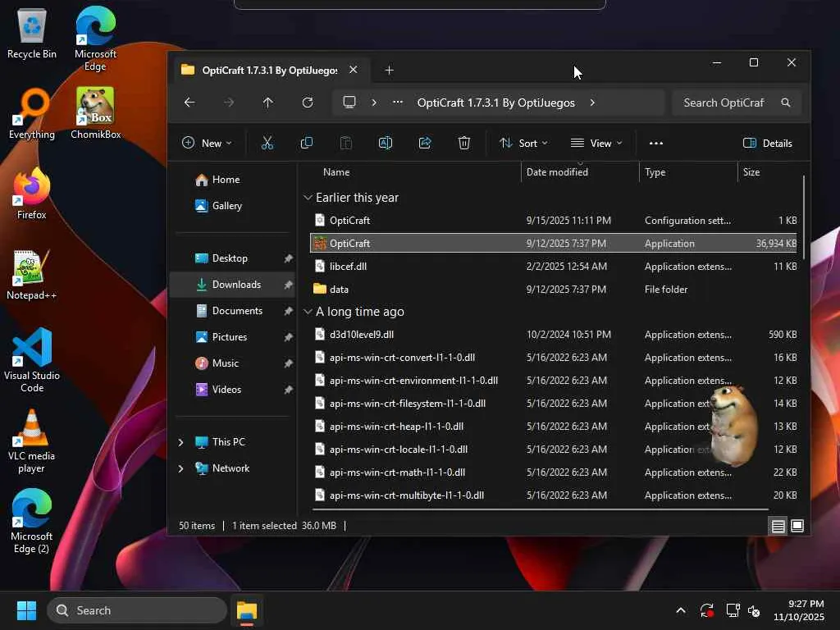Open the See more ellipsis menu

point(655,143)
